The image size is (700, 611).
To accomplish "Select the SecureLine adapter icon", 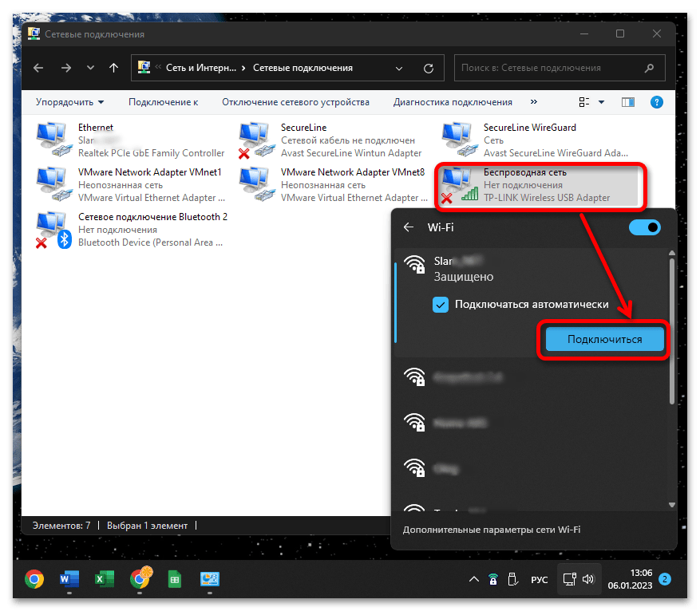I will pos(257,140).
